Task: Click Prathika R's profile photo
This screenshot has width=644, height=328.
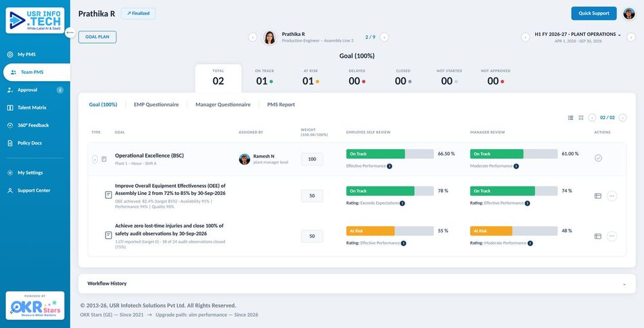Action: pyautogui.click(x=269, y=37)
